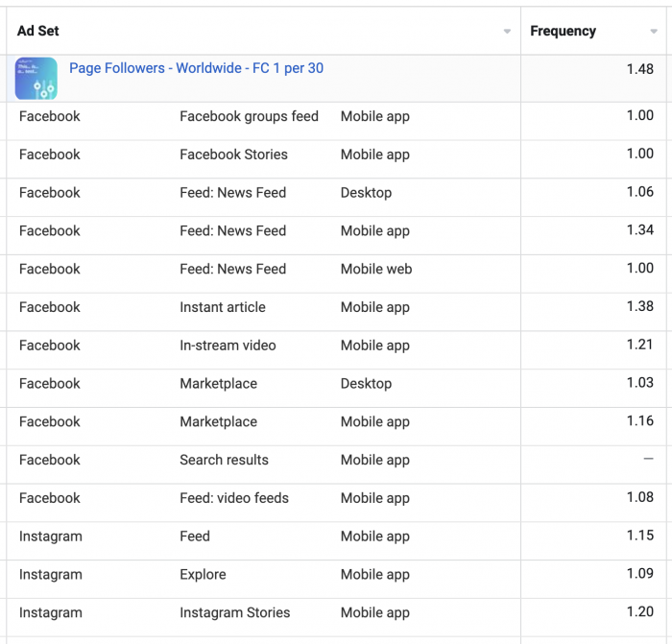Open the Page Followers - Worldwide ad set link
The width and height of the screenshot is (672, 644).
pyautogui.click(x=196, y=68)
